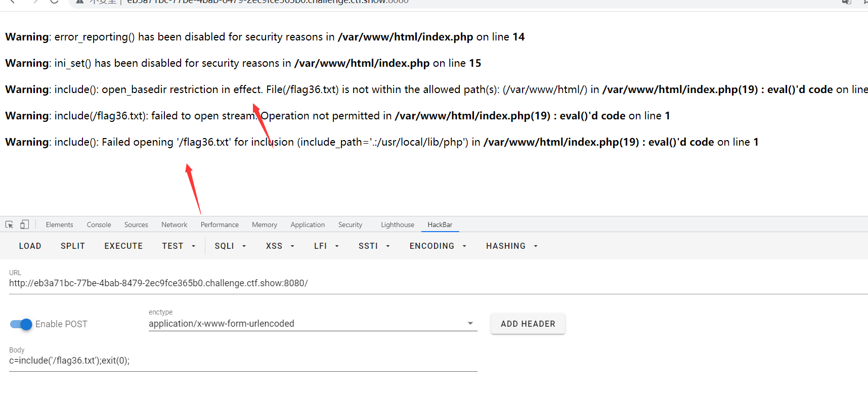Click the ADD HEADER button
This screenshot has width=868, height=398.
click(x=528, y=324)
